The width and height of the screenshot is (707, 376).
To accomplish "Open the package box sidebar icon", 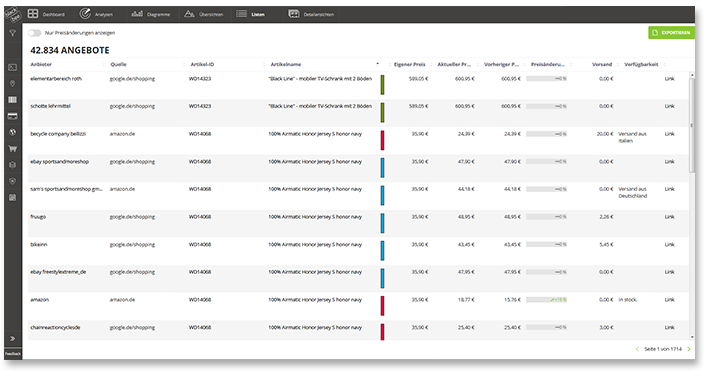I will [13, 165].
